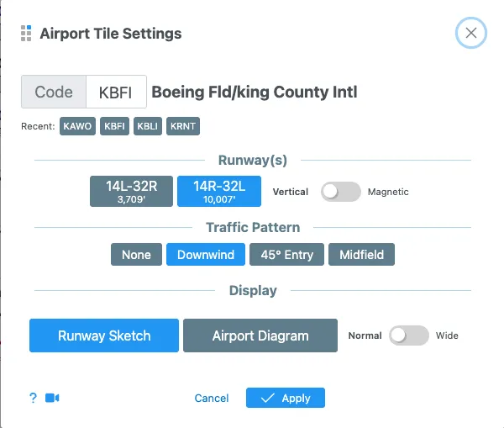Click the help question mark icon
The height and width of the screenshot is (428, 504).
click(x=33, y=399)
